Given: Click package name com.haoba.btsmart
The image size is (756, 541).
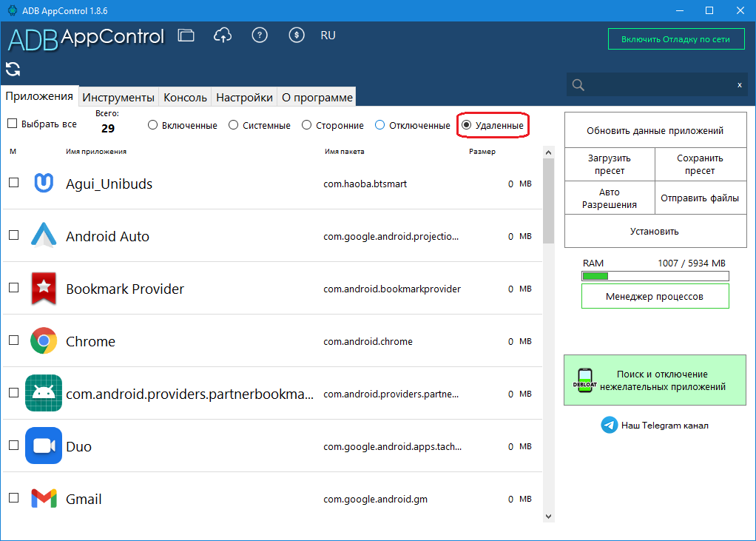Looking at the screenshot, I should tap(365, 184).
